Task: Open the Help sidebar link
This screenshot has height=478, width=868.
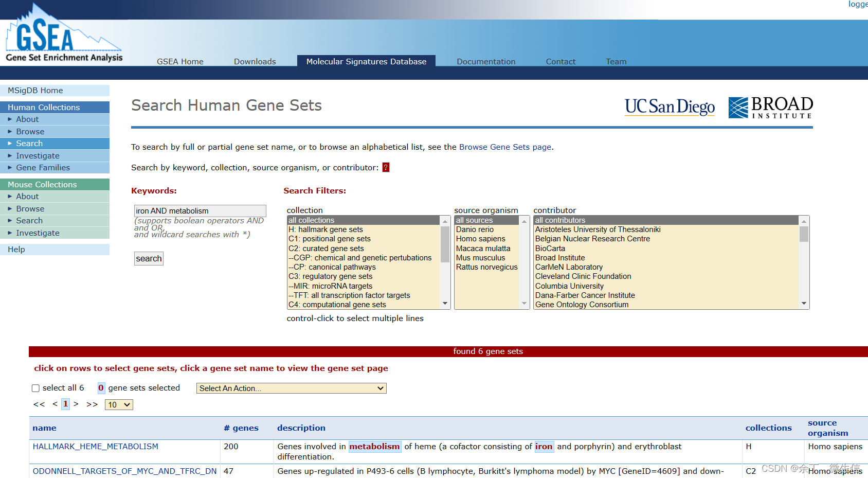Action: [55, 250]
